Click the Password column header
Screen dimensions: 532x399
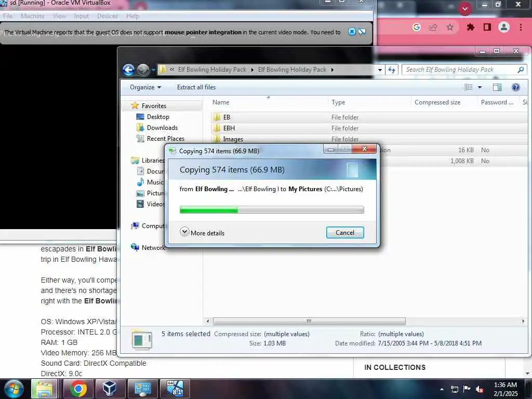(x=497, y=102)
